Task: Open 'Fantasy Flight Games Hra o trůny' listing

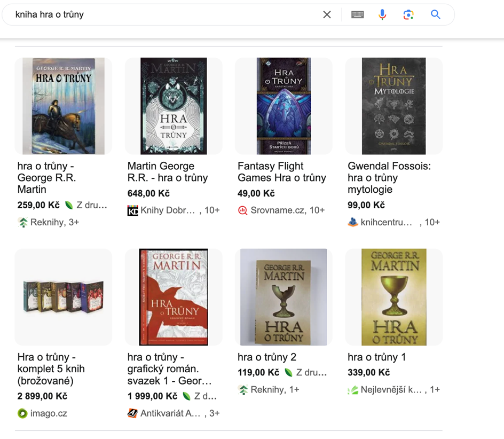Action: coord(282,172)
